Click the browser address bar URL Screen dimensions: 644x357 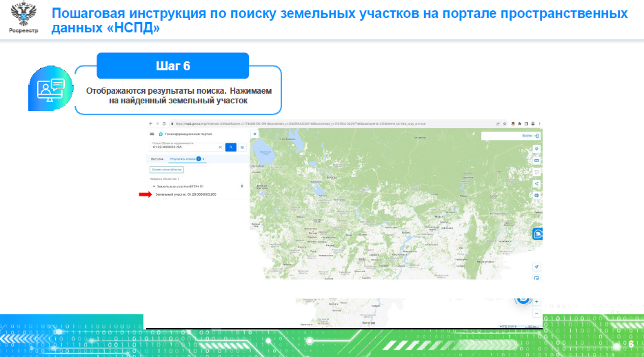click(300, 123)
